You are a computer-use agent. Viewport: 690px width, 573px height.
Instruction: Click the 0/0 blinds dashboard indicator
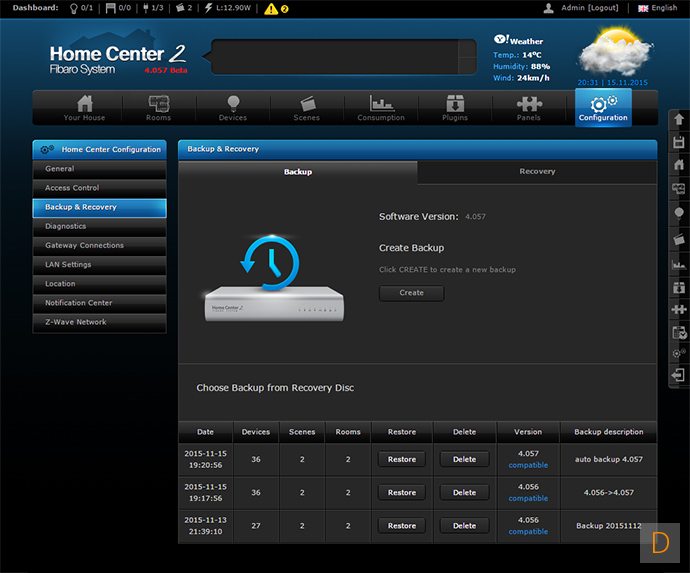tap(118, 8)
